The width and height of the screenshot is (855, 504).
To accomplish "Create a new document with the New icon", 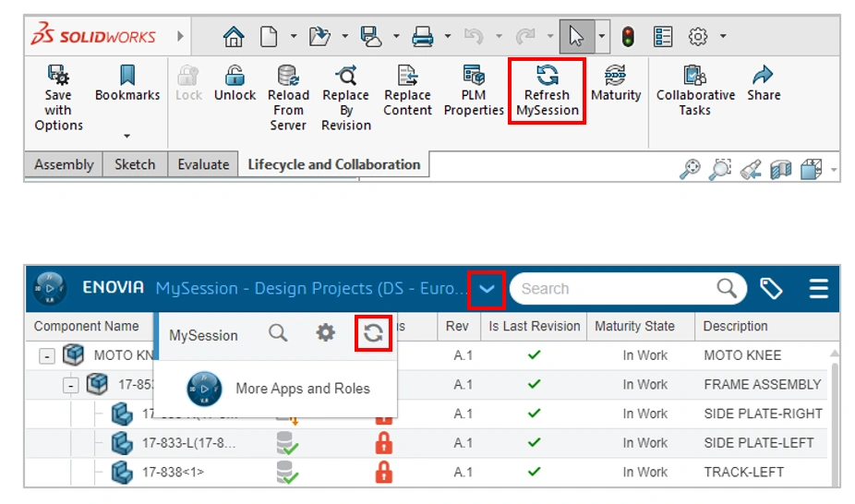I will 269,37.
